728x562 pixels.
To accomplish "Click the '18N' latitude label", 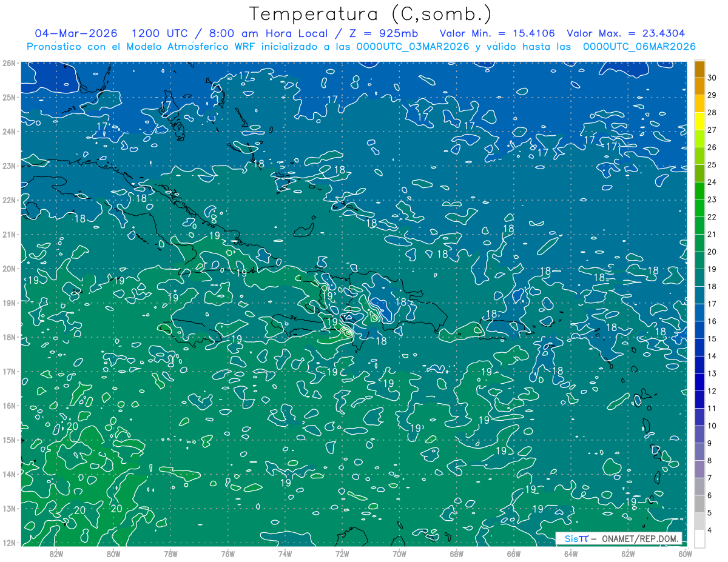I will [8, 337].
